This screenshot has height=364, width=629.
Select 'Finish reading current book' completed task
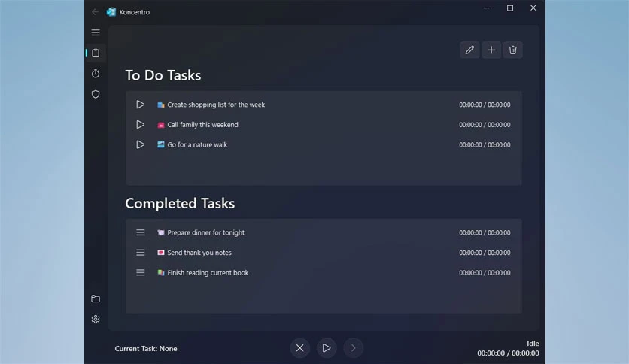(324, 272)
